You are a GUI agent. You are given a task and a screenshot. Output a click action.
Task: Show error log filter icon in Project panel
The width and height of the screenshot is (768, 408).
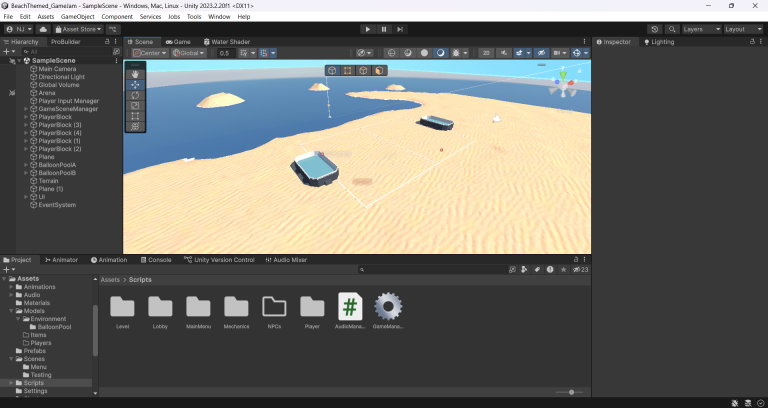pyautogui.click(x=550, y=269)
